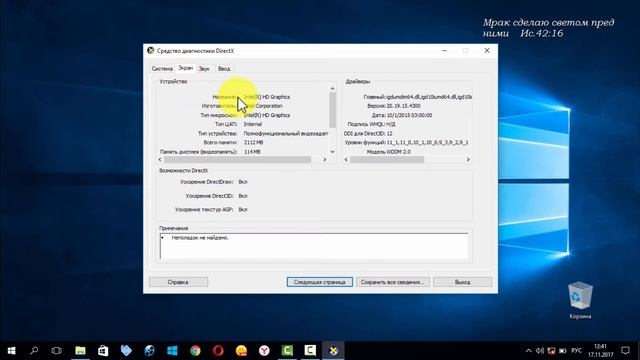This screenshot has width=640, height=360.
Task: Select the '114 MB' display memory value
Action: (252, 152)
